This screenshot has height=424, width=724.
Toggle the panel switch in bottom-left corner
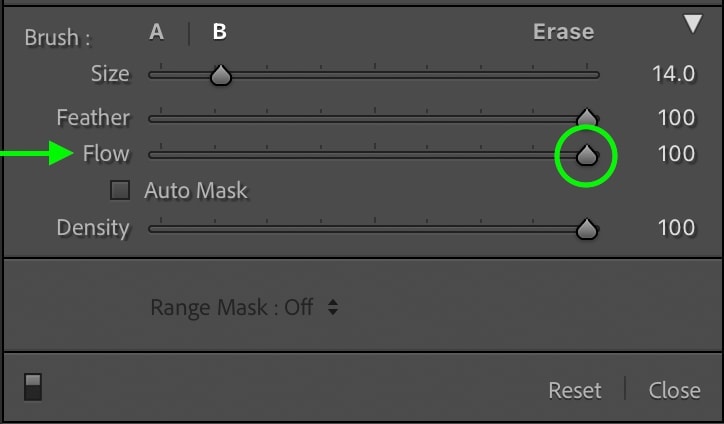point(33,387)
